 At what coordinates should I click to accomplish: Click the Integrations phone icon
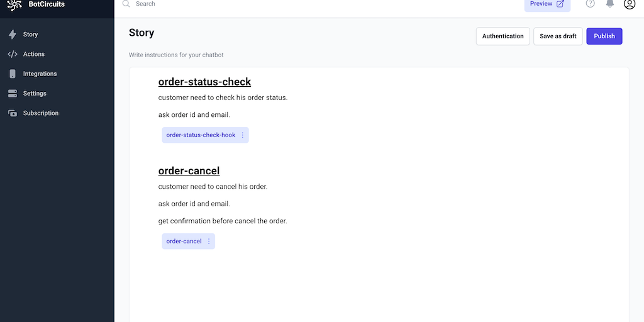(x=13, y=74)
